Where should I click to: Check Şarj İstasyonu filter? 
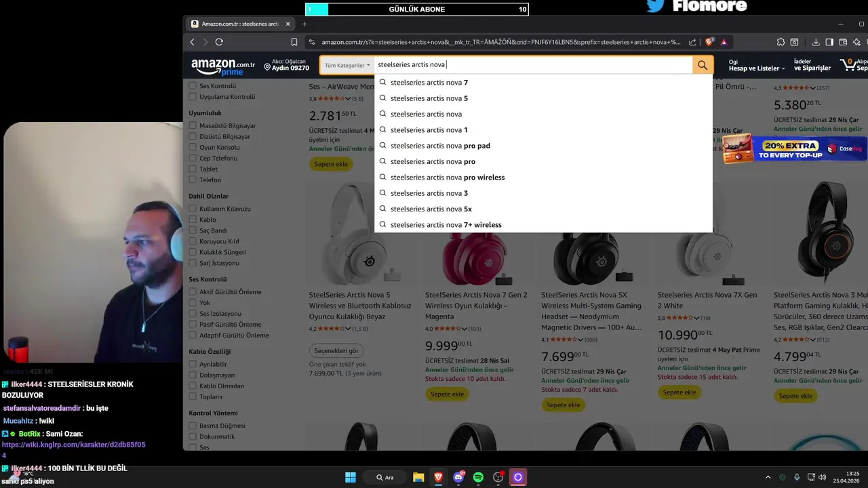pos(193,263)
